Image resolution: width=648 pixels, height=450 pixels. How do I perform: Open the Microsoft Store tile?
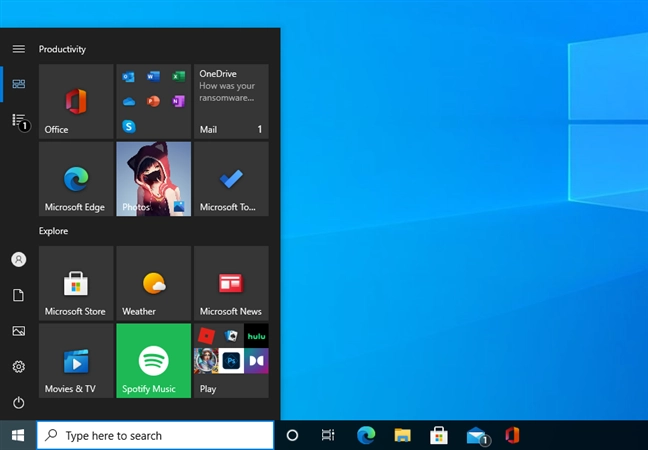tap(76, 283)
